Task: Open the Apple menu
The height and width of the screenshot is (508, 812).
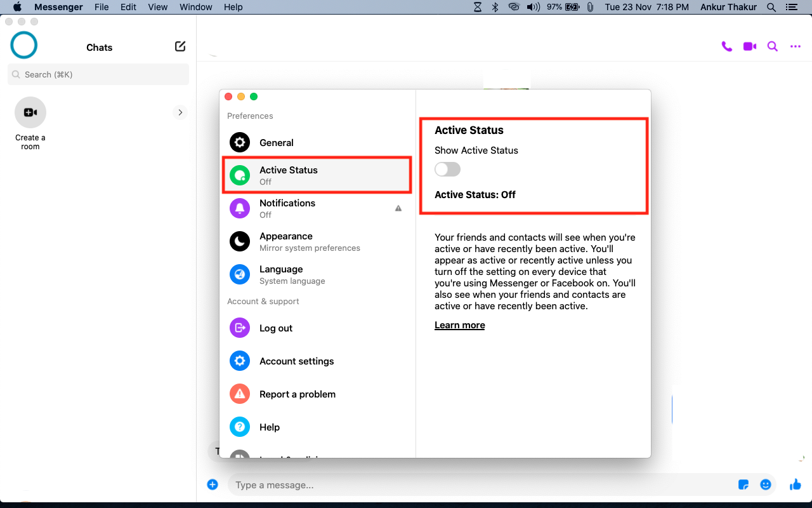Action: click(17, 7)
